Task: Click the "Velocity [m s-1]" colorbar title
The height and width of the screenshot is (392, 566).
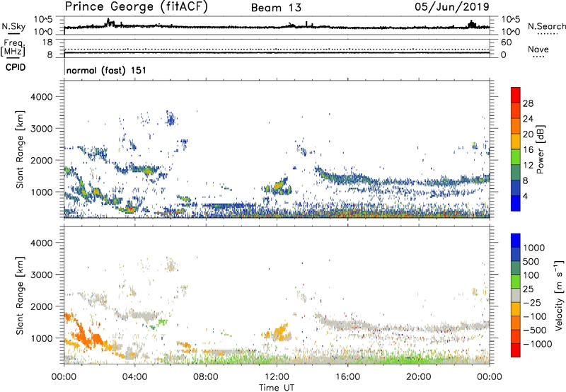Action: click(559, 295)
